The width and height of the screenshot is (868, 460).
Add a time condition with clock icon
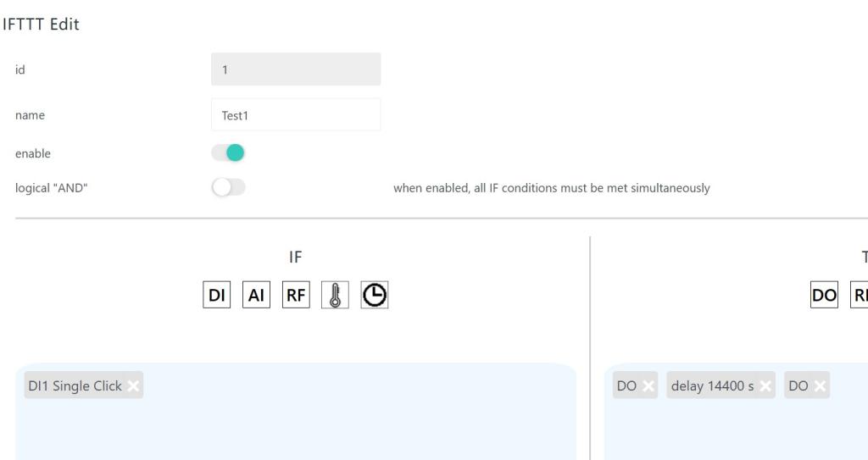tap(374, 294)
